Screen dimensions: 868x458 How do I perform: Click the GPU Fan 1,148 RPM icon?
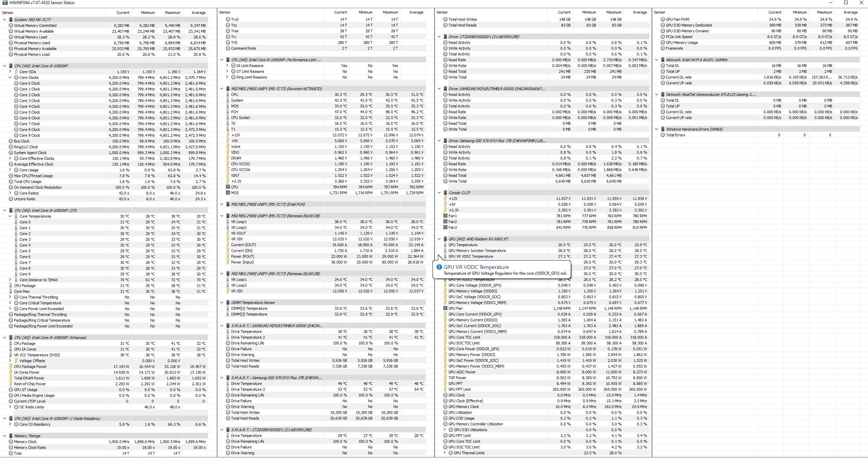[445, 308]
